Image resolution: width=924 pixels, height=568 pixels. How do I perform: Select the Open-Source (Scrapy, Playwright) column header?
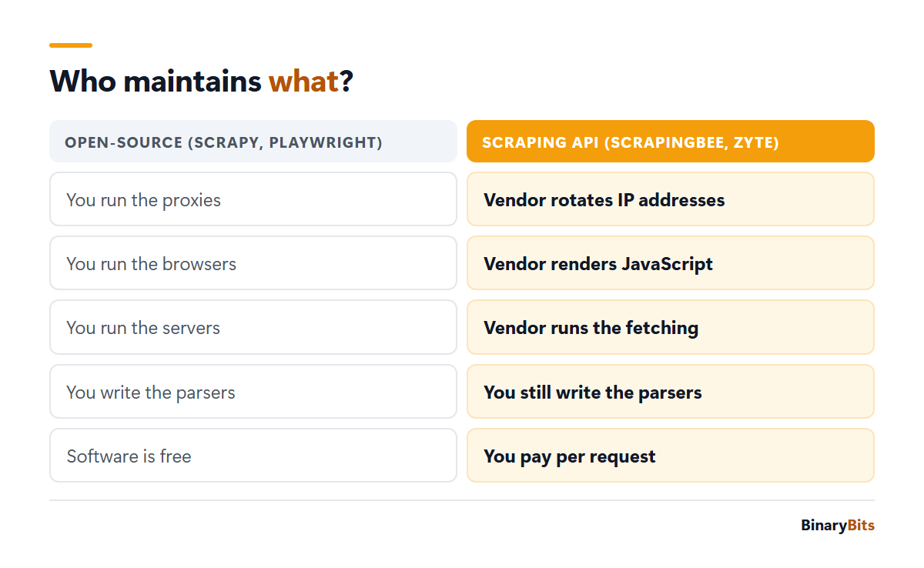point(253,142)
